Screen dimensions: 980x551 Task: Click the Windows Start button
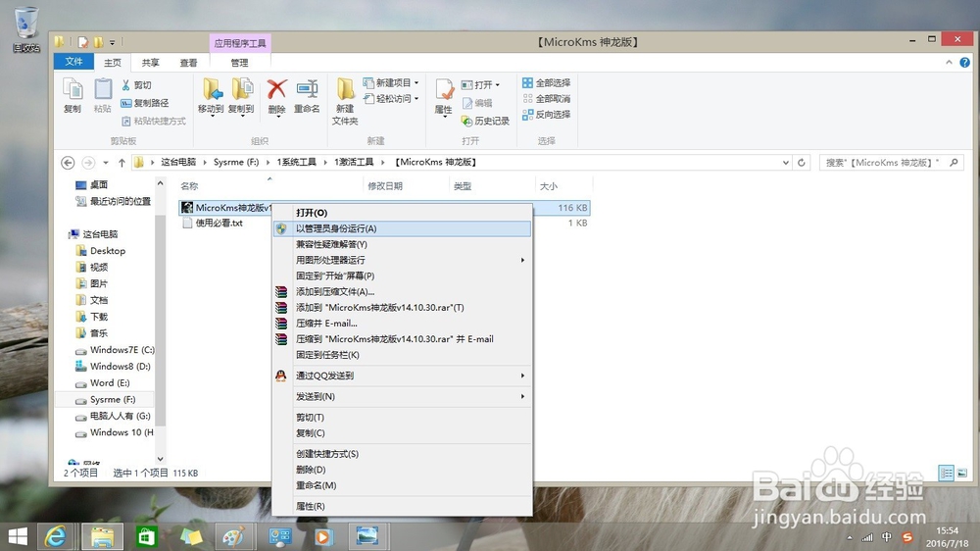pyautogui.click(x=18, y=536)
